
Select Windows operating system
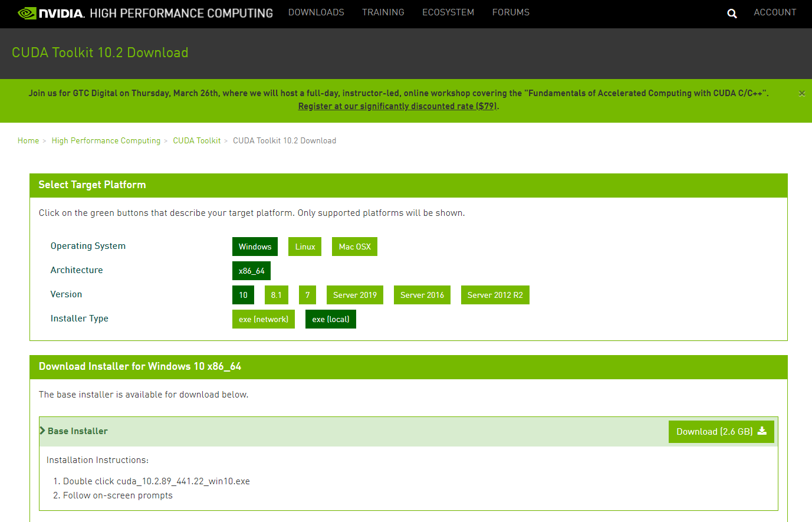tap(255, 247)
